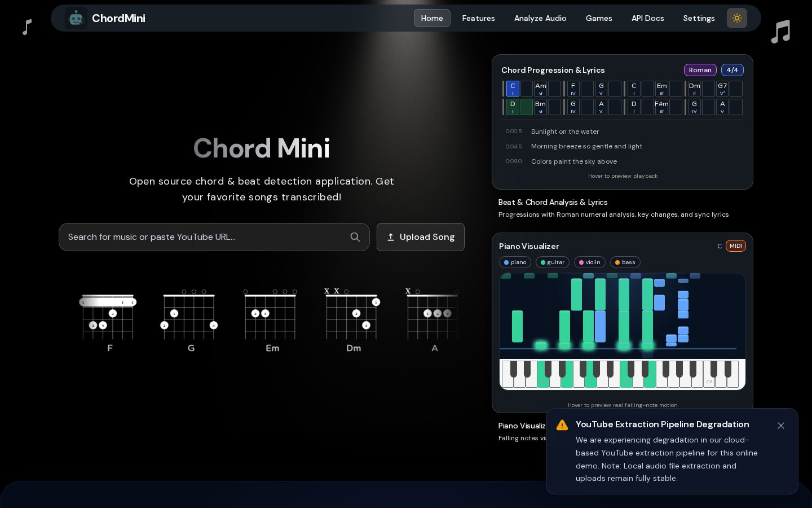Screen dimensions: 812x508
Task: Toggle the sun theme switch button
Action: click(x=736, y=18)
